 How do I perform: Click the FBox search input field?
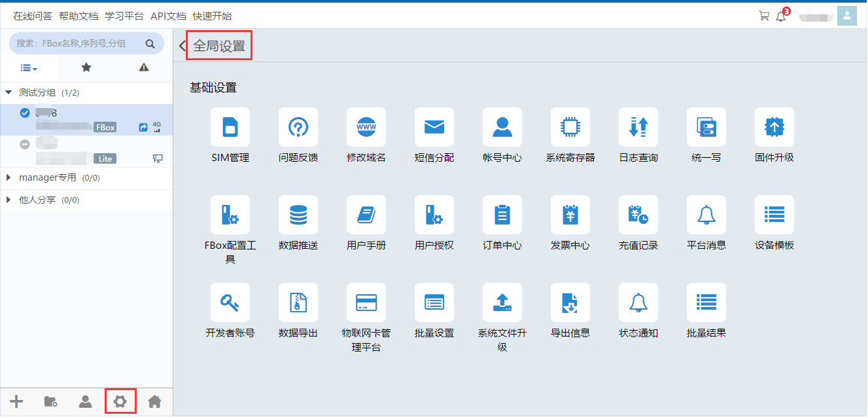tap(77, 44)
